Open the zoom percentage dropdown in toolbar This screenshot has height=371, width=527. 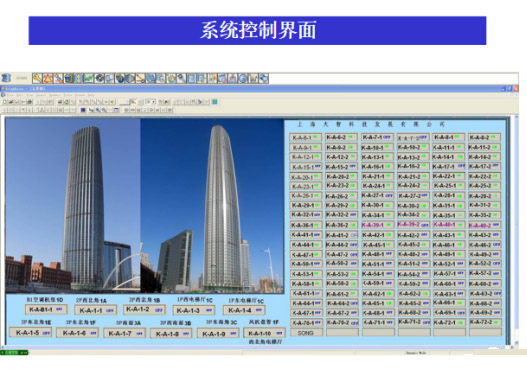point(151,102)
